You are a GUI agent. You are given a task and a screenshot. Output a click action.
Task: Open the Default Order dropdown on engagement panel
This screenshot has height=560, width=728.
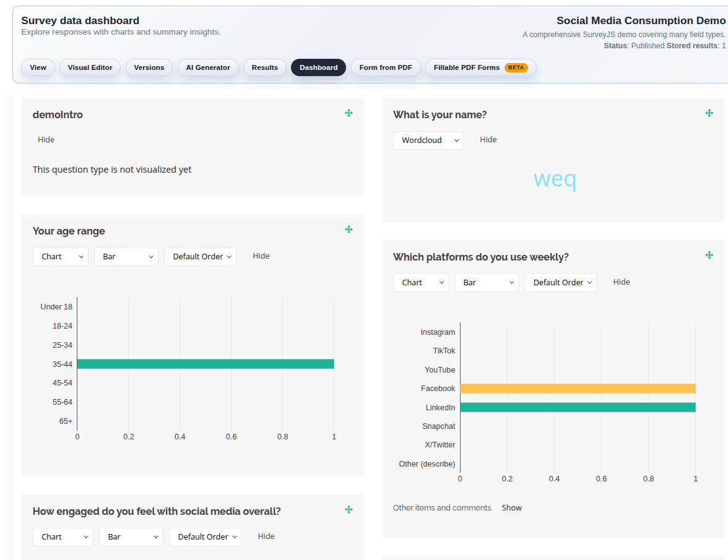pos(204,536)
